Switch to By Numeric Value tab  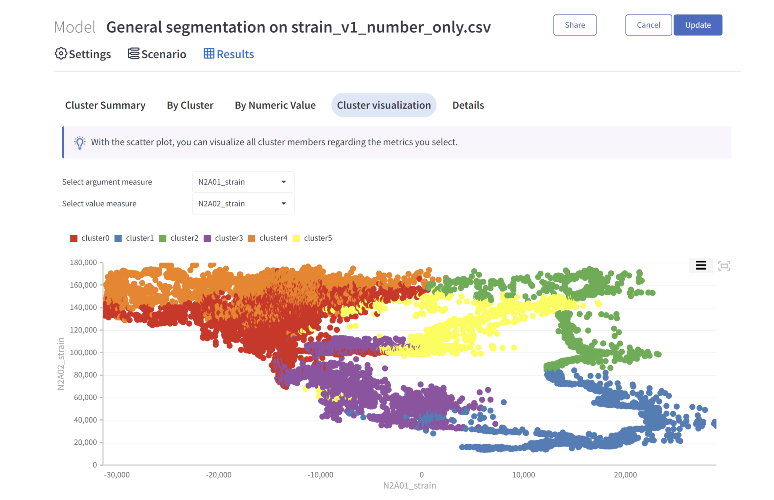coord(275,105)
